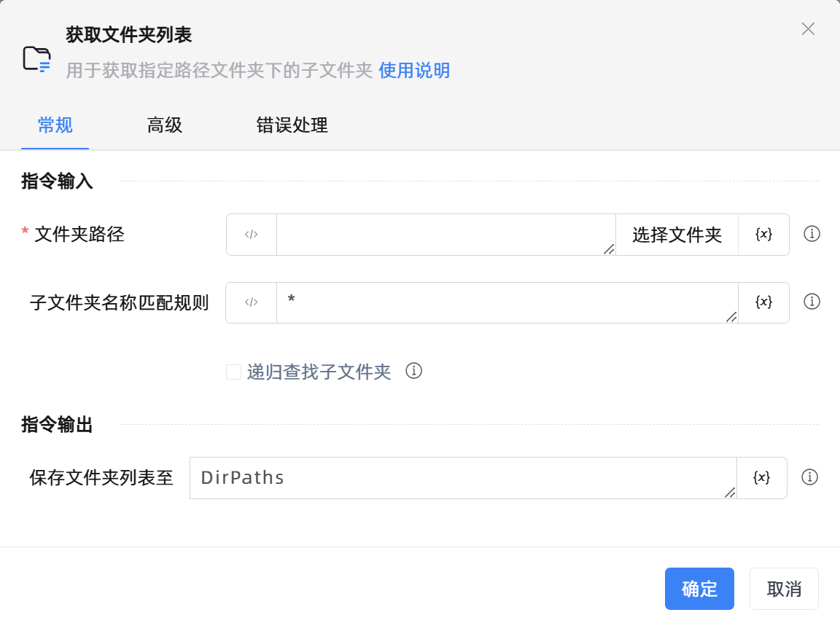点击子文件夹名称匹配规则右侧的信息图标

click(x=811, y=302)
